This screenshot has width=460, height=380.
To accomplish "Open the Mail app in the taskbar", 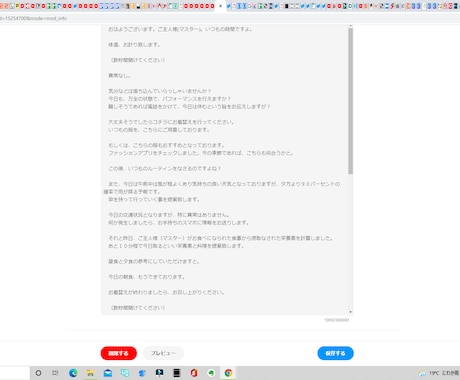I will tap(108, 373).
